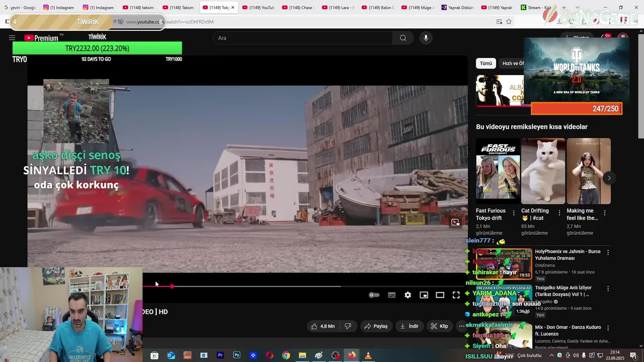Expand the system tray hidden icons chevron
Screen dimensions: 644x362
click(551, 355)
